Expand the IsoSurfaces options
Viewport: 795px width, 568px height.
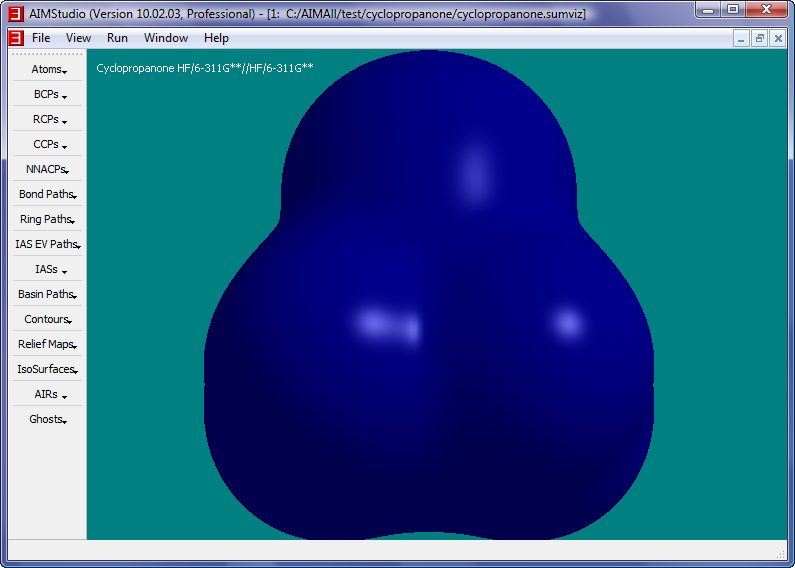pyautogui.click(x=47, y=369)
